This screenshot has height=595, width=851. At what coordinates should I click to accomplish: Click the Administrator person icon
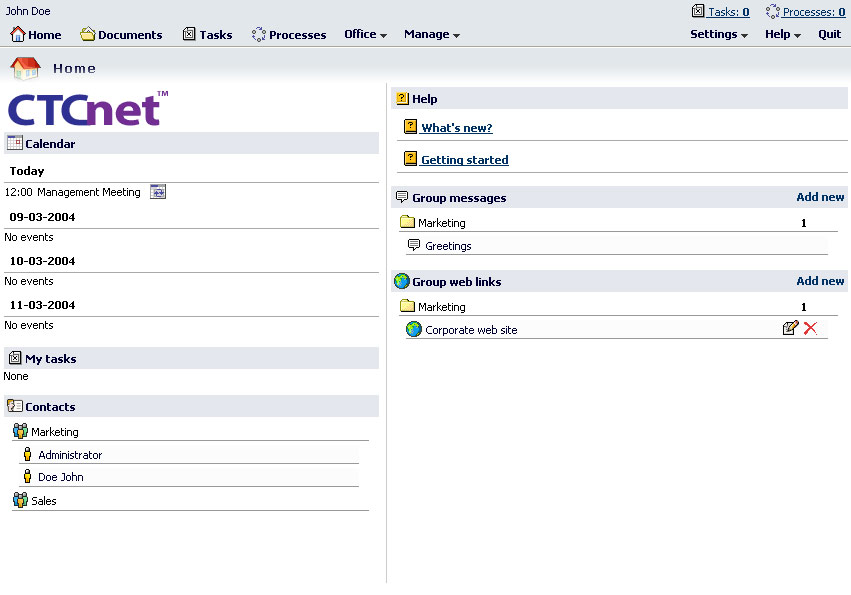click(x=27, y=454)
